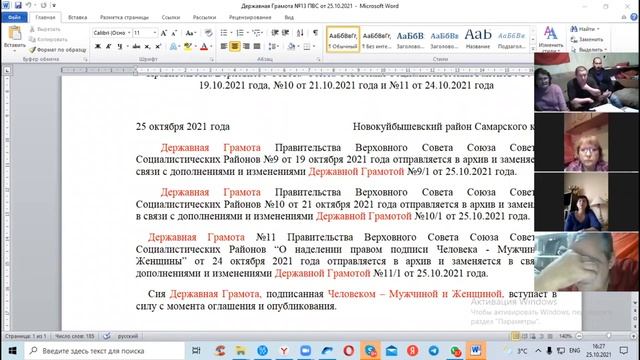
Task: Switch to Вставка ribbon tab
Action: click(78, 17)
